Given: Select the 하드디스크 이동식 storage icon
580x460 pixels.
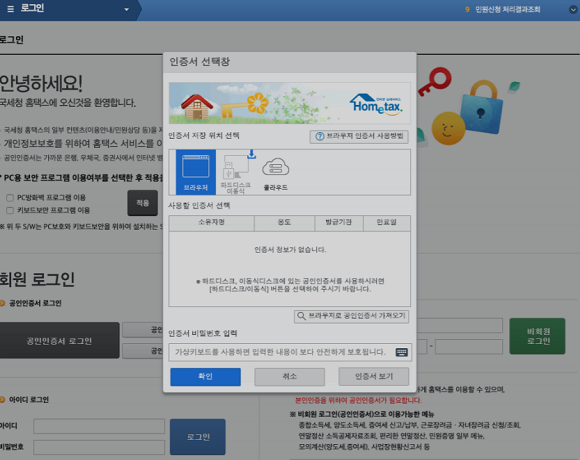Looking at the screenshot, I should [x=236, y=172].
